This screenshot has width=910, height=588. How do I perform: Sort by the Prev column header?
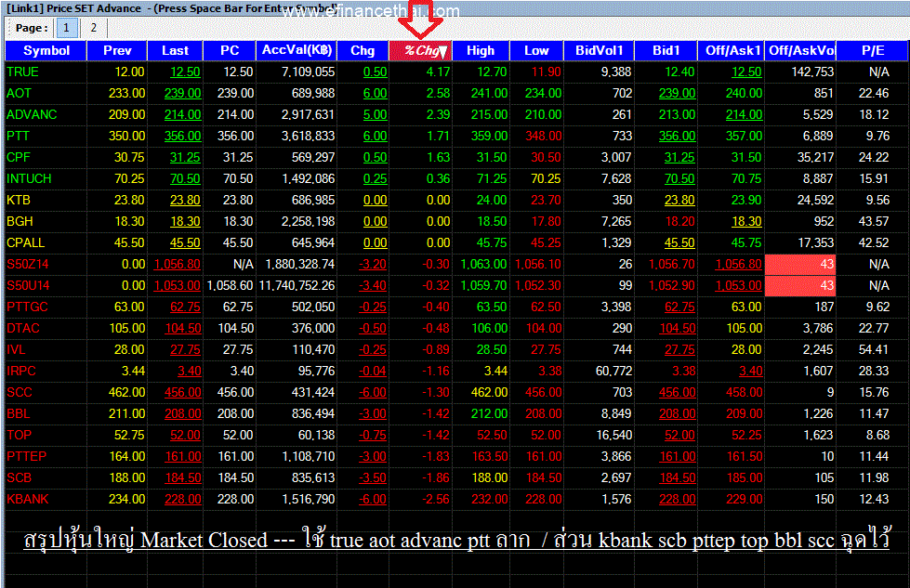[x=117, y=50]
